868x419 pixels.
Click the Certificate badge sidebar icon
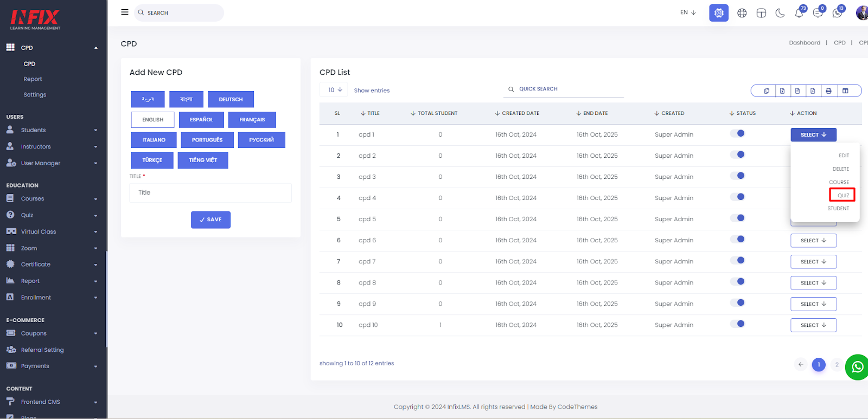pos(10,264)
